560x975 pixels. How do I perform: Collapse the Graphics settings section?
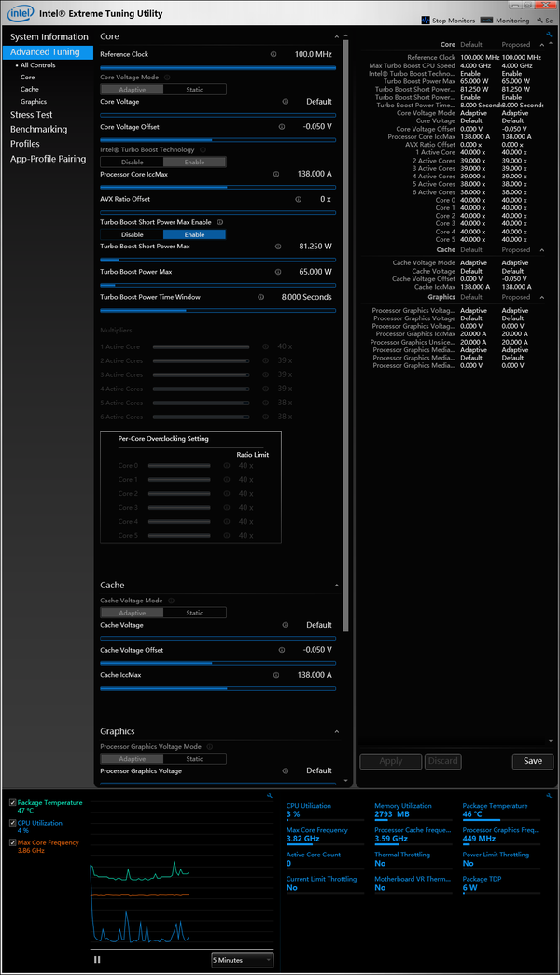click(x=337, y=732)
